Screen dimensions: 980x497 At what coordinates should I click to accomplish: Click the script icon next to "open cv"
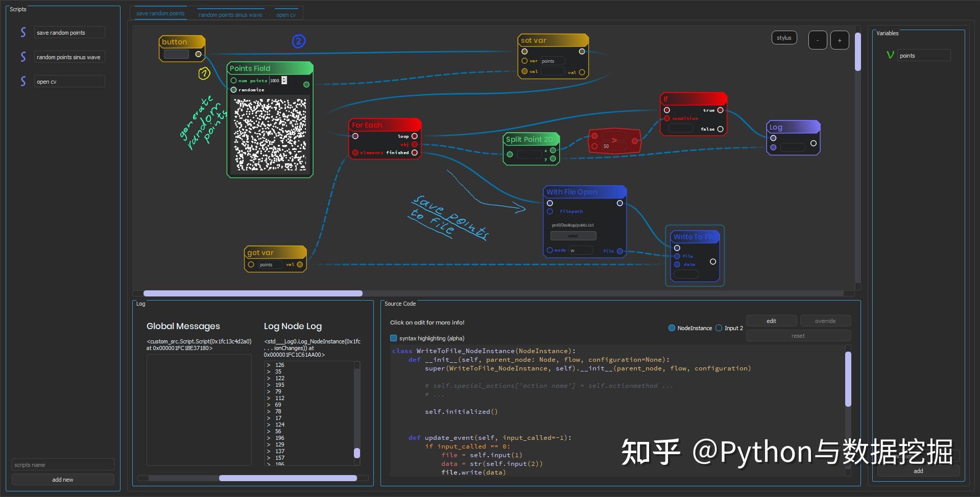(x=23, y=81)
